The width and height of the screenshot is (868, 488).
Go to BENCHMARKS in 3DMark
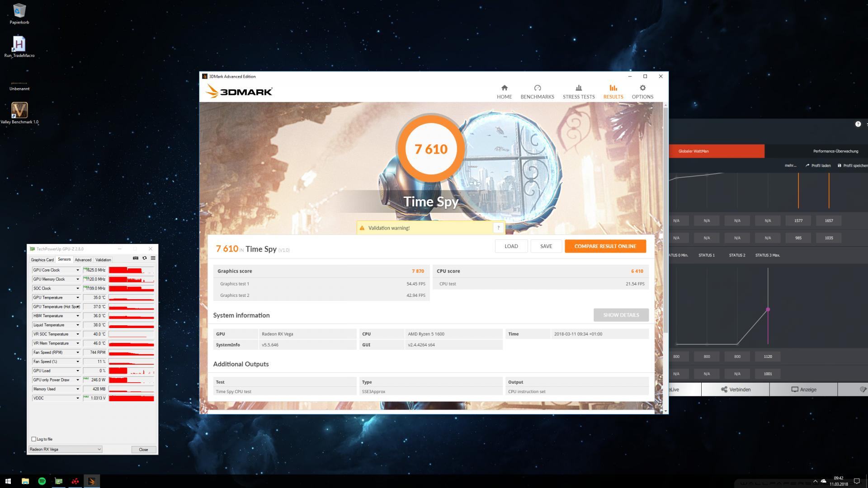pos(537,92)
